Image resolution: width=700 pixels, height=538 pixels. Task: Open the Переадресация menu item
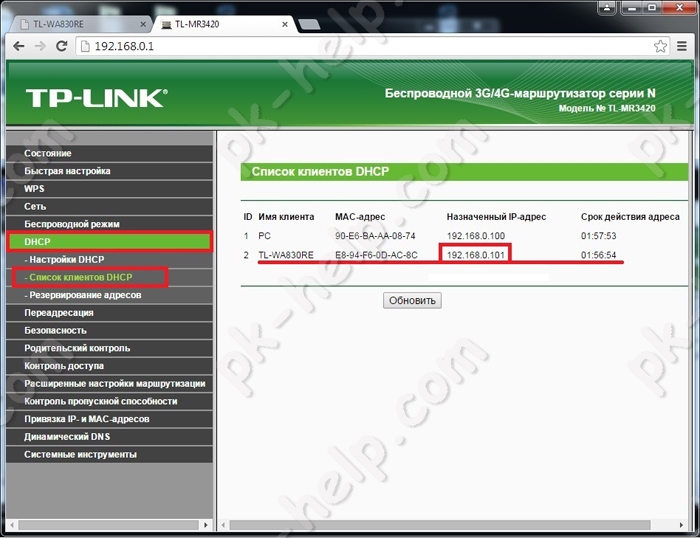coord(109,313)
